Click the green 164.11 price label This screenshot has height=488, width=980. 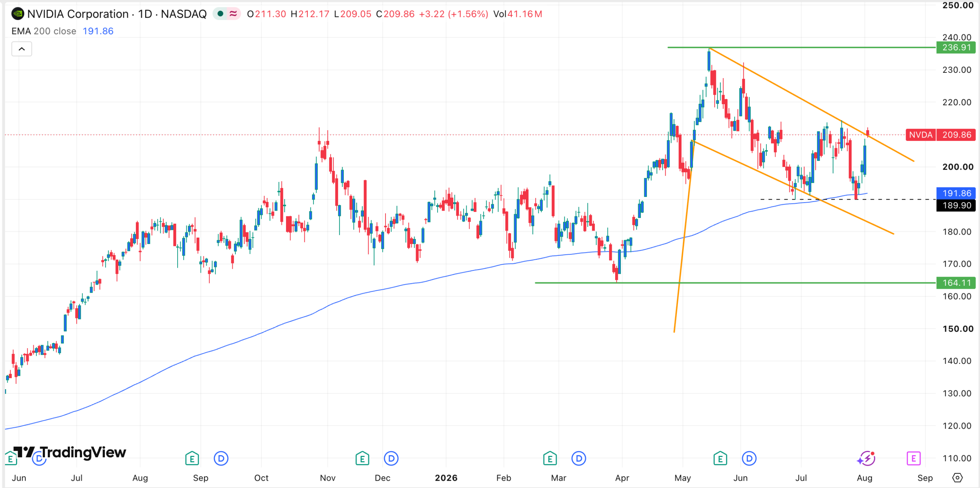[956, 283]
